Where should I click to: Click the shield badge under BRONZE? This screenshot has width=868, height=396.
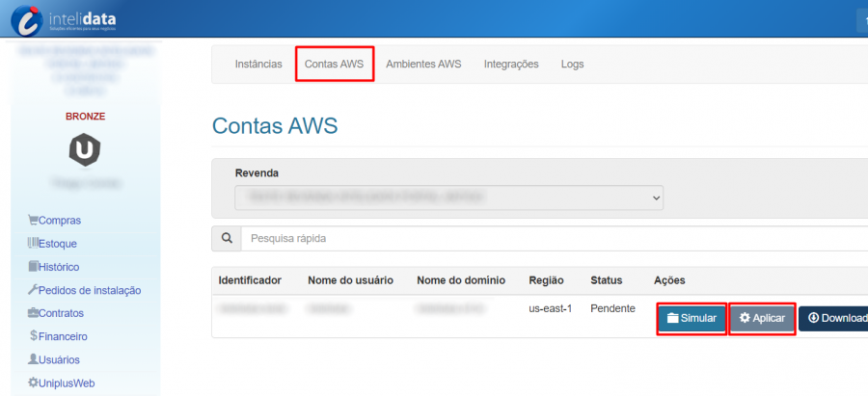coord(85,149)
